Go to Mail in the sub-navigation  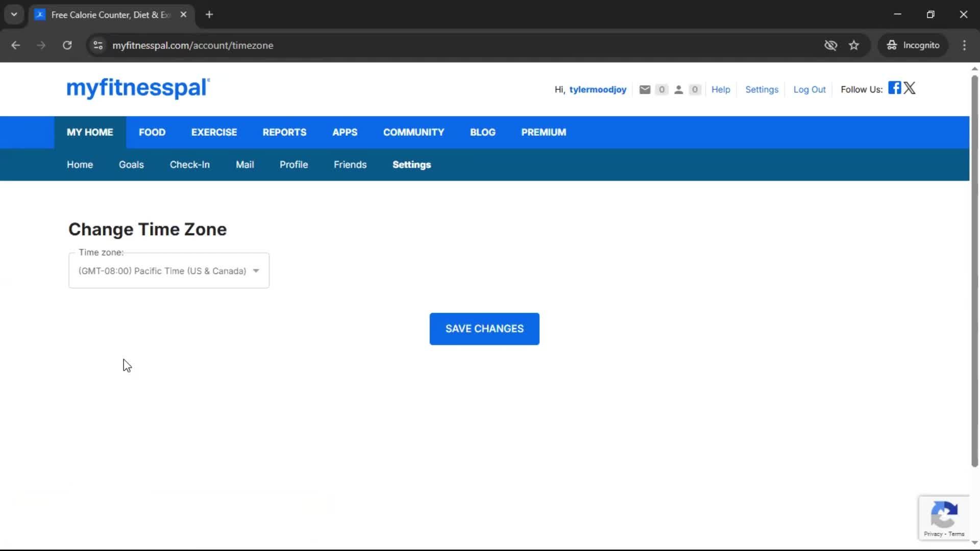pos(245,165)
